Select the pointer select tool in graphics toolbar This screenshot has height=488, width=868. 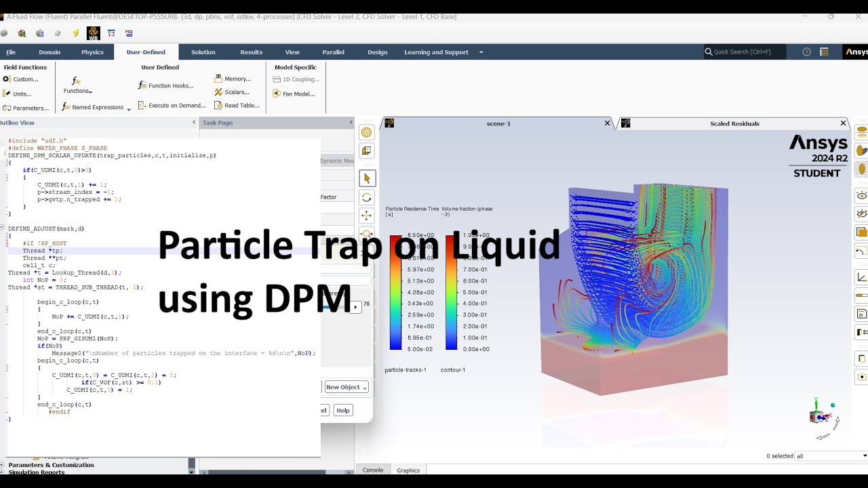tap(367, 178)
